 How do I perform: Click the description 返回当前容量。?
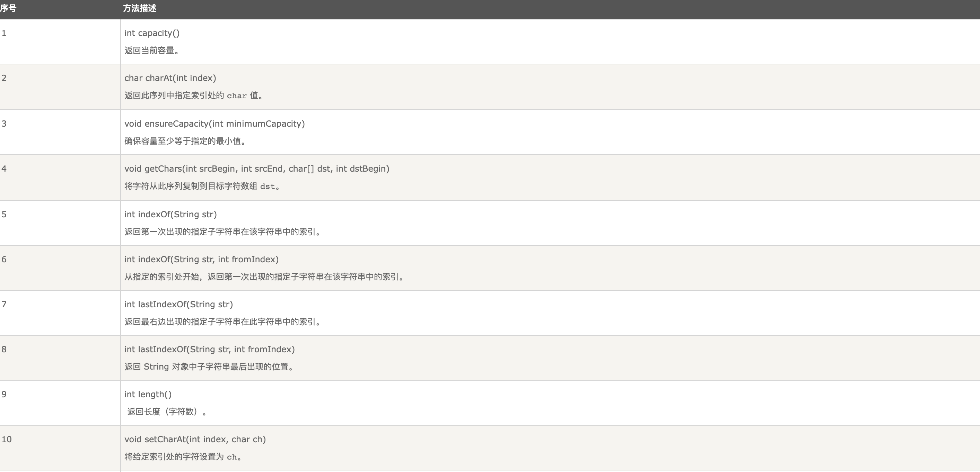(x=152, y=51)
